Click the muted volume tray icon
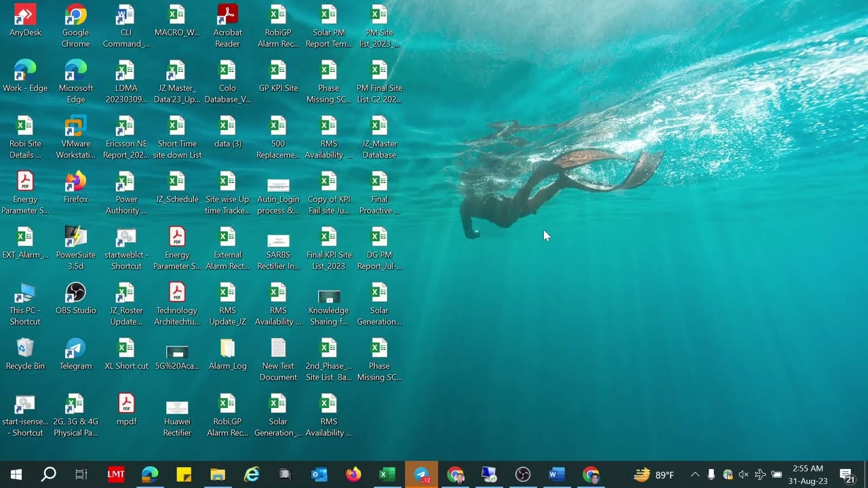Screen dimensions: 868x488 744,474
